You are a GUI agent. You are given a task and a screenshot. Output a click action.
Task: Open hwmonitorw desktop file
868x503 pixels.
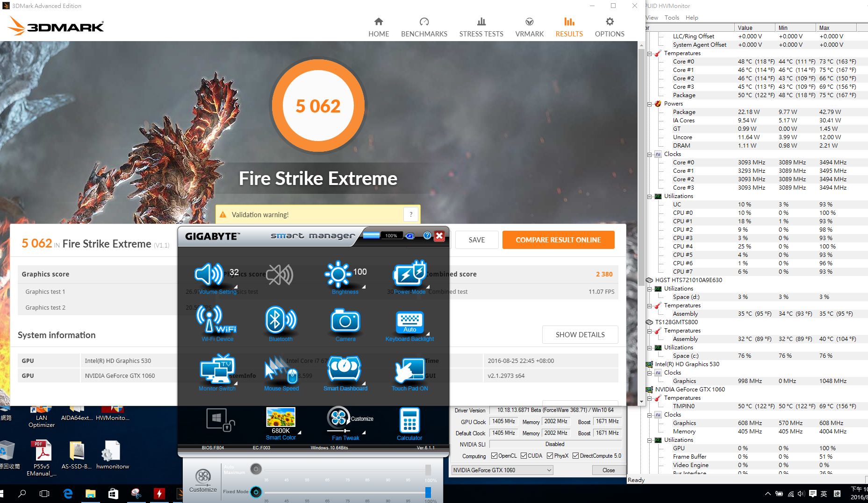click(113, 455)
